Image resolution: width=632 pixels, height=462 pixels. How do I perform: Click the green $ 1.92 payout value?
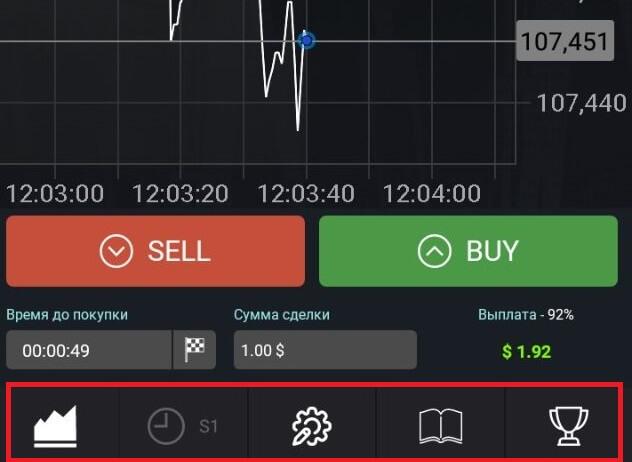click(x=526, y=352)
